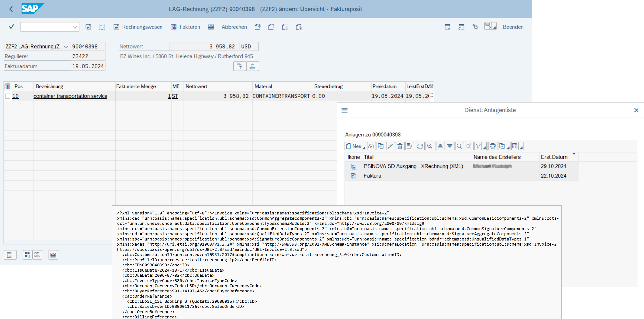Click the item table vertical scroll arrows
The image size is (644, 319).
point(432,95)
